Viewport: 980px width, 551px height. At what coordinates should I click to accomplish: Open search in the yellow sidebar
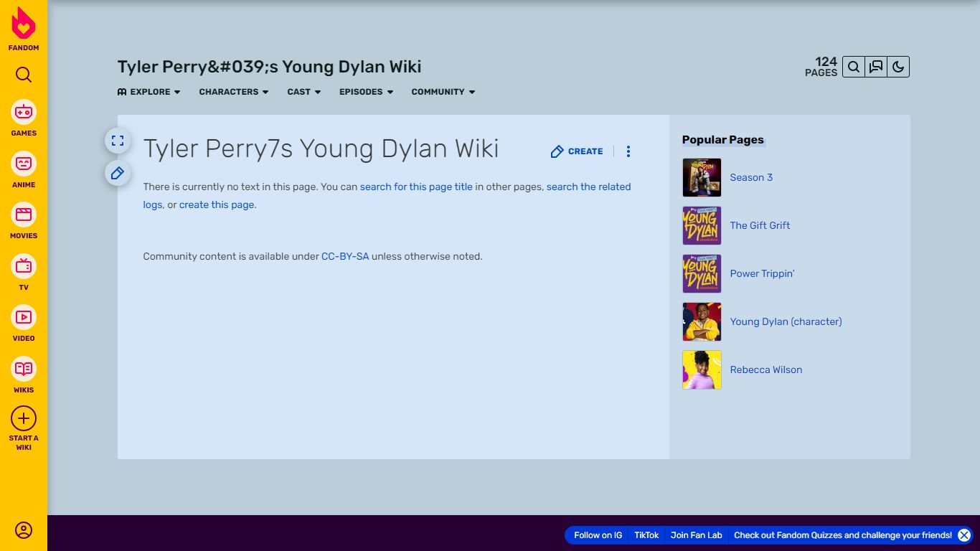tap(24, 75)
